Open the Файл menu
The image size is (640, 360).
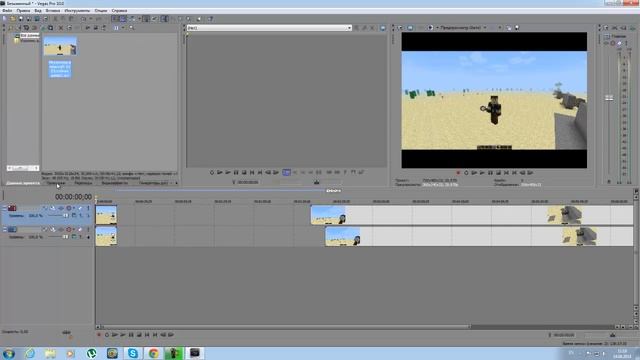7,11
